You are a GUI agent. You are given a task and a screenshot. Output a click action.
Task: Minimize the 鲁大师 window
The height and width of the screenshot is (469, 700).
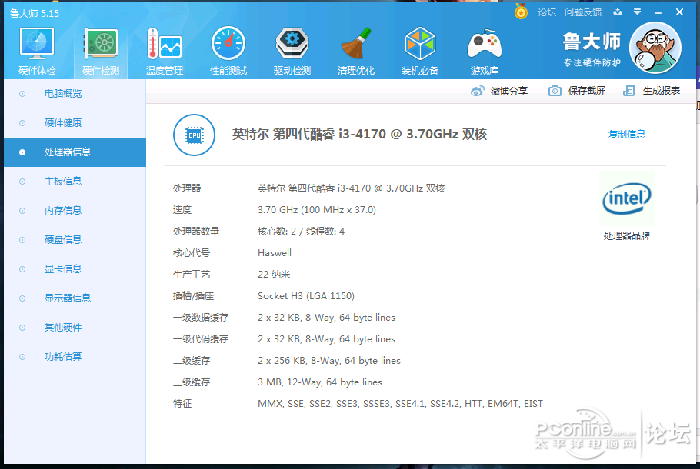[x=658, y=12]
